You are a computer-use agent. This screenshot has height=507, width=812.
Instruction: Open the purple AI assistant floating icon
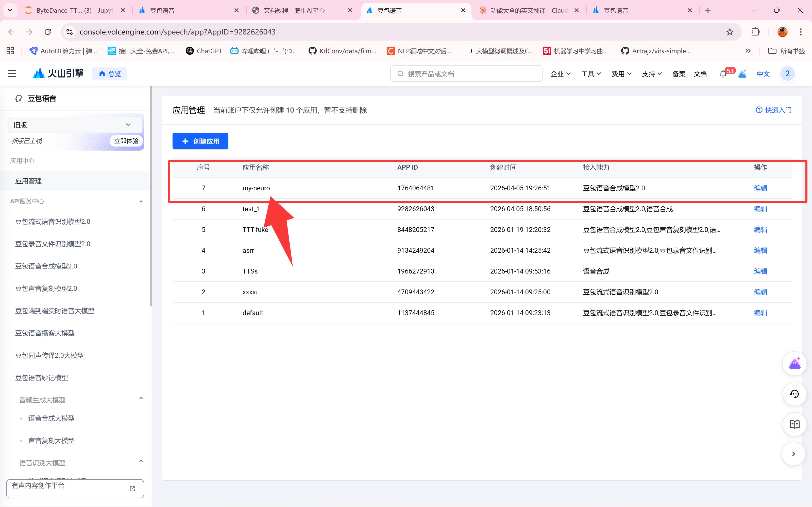794,364
